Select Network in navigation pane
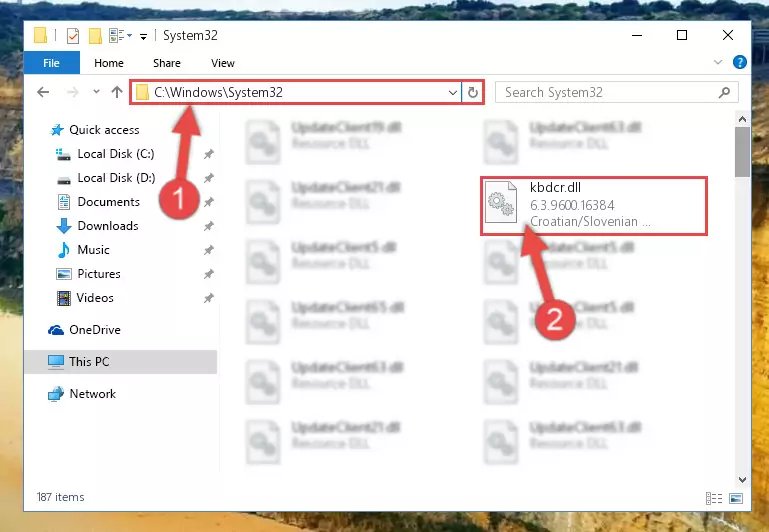The width and height of the screenshot is (769, 532). [x=93, y=394]
